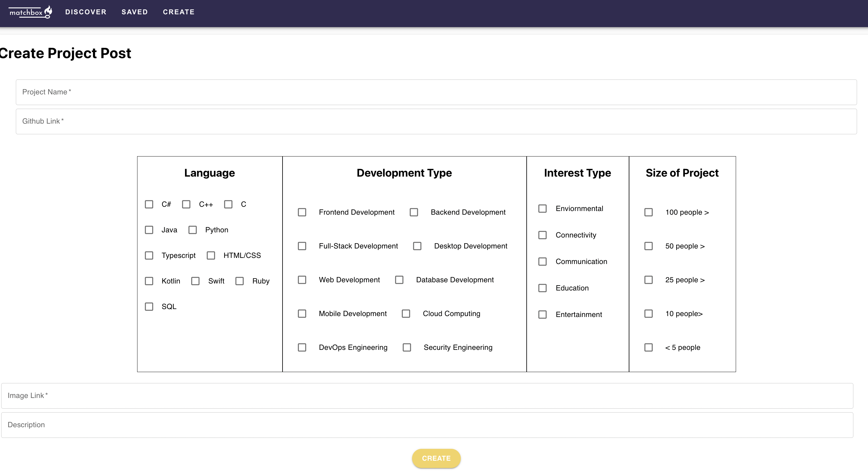The width and height of the screenshot is (868, 475).
Task: Click the yellow Create button
Action: pos(436,458)
